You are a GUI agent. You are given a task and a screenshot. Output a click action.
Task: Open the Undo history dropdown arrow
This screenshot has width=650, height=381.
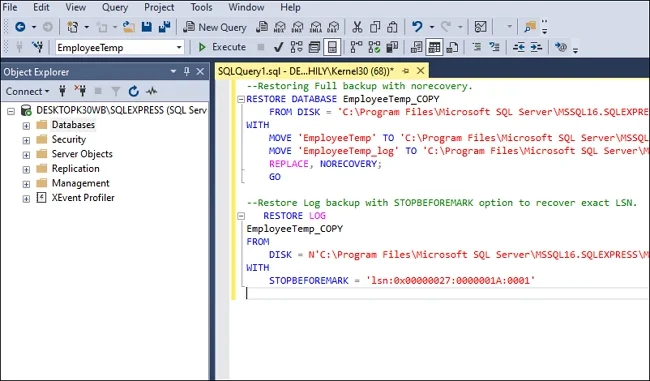point(432,28)
